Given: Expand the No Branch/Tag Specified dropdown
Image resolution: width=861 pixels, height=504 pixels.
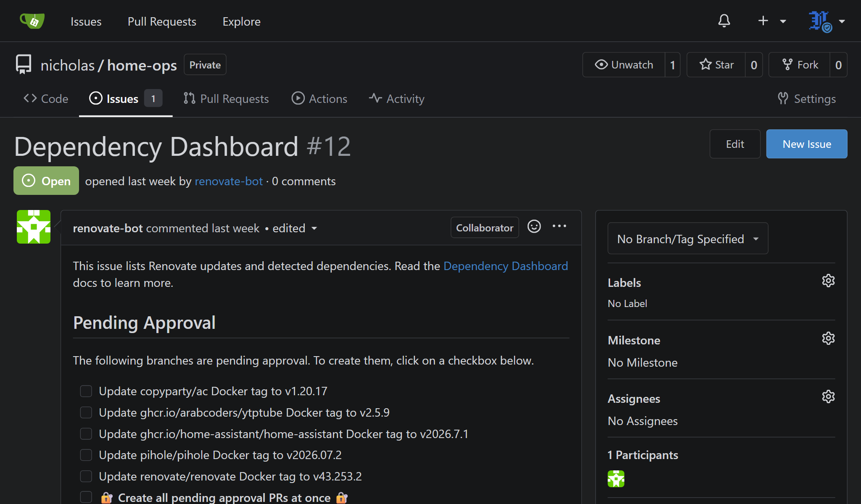Looking at the screenshot, I should pyautogui.click(x=688, y=239).
